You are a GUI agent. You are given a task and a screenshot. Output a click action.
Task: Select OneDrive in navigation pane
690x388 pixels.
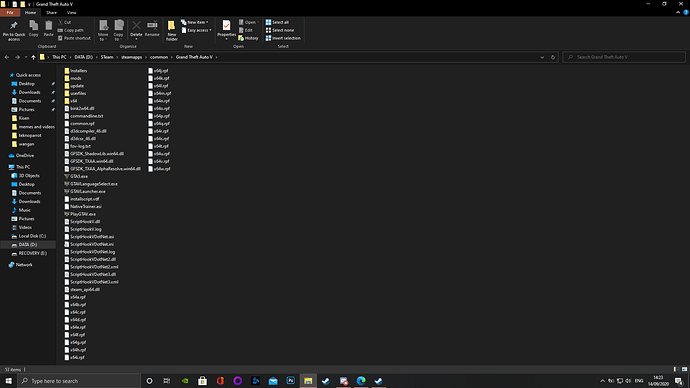point(25,156)
